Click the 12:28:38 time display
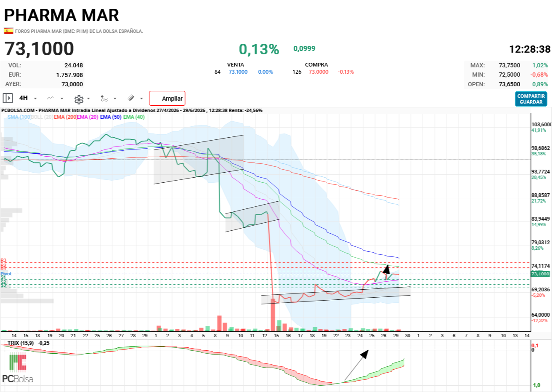The image size is (553, 392). [530, 49]
